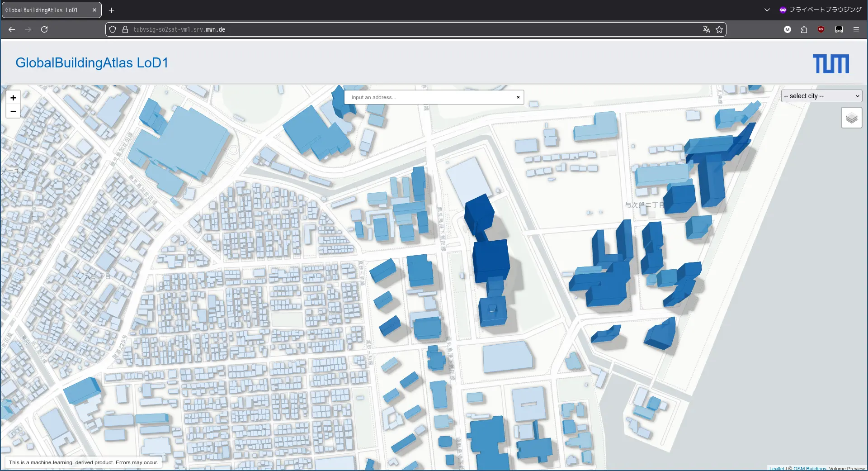The width and height of the screenshot is (868, 471).
Task: Open the GlobalBuildingAtlas LoD1 title link
Action: 92,63
